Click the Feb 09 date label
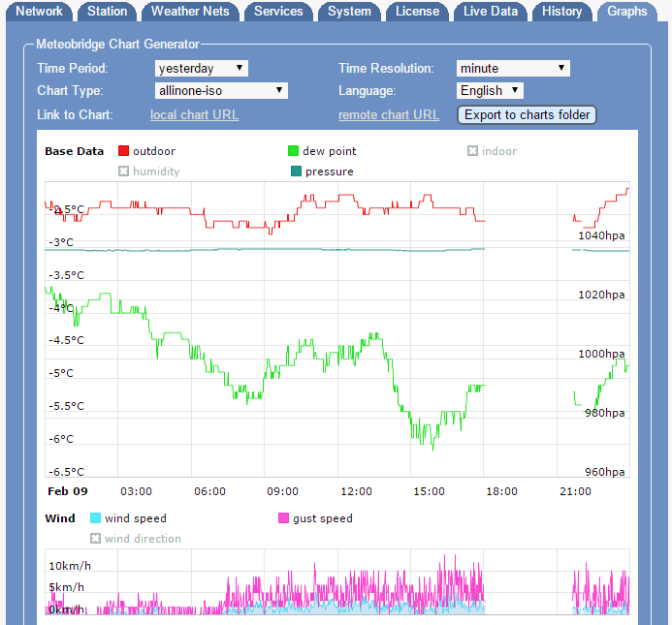This screenshot has width=672, height=625. tap(68, 491)
